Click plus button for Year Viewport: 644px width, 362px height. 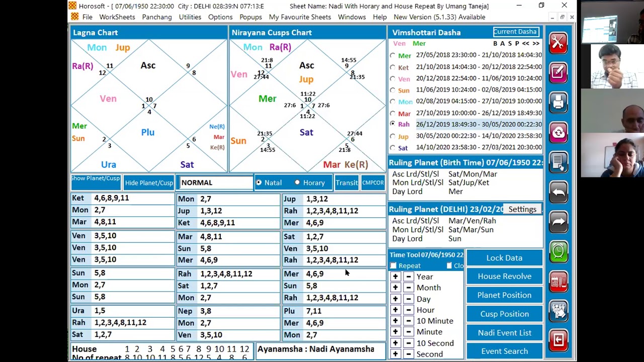(x=395, y=277)
